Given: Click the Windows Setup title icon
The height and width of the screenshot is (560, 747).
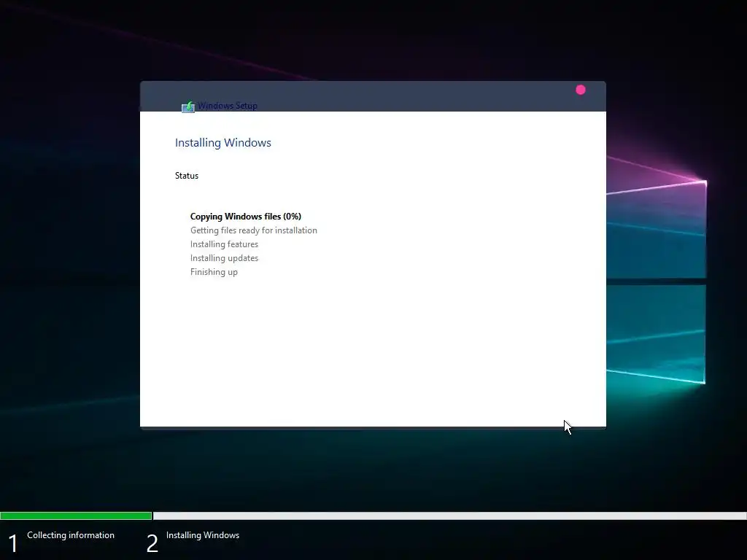Looking at the screenshot, I should (x=188, y=106).
